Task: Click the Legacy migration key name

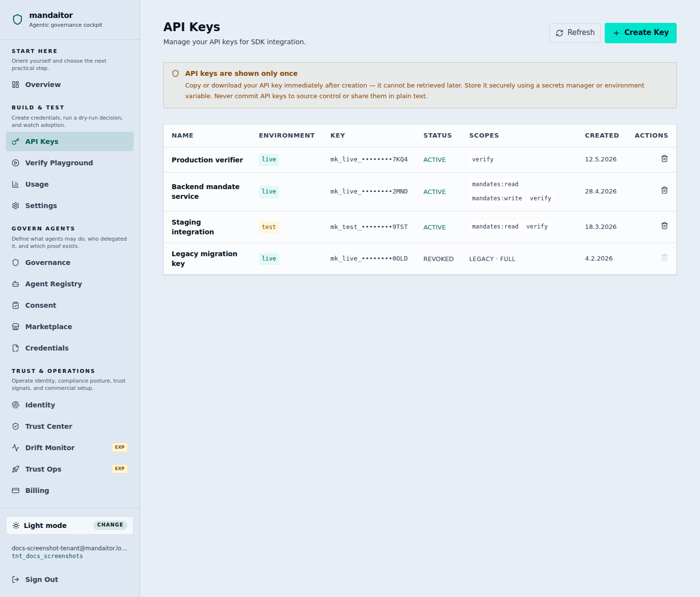Action: pos(205,259)
